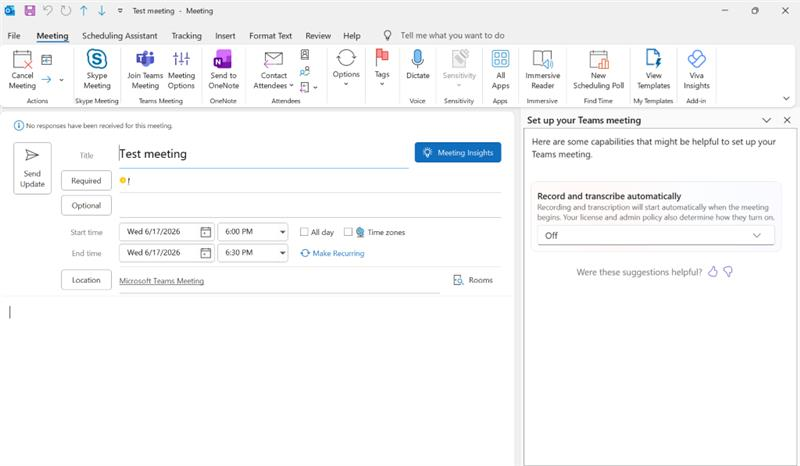
Task: Enable the Time zones checkbox
Action: click(348, 232)
